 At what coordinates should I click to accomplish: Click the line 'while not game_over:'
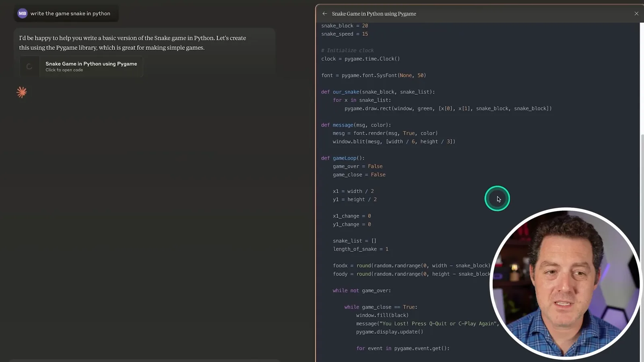(x=362, y=290)
